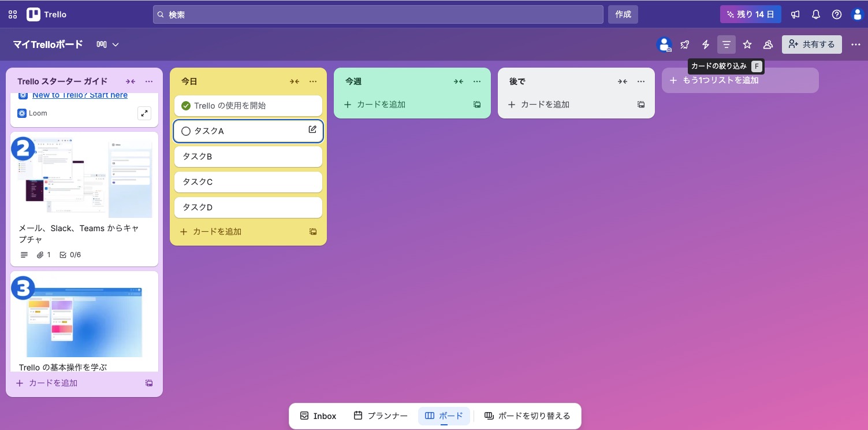Click the edit pencil icon on タスクA
This screenshot has height=430, width=868.
(x=312, y=130)
